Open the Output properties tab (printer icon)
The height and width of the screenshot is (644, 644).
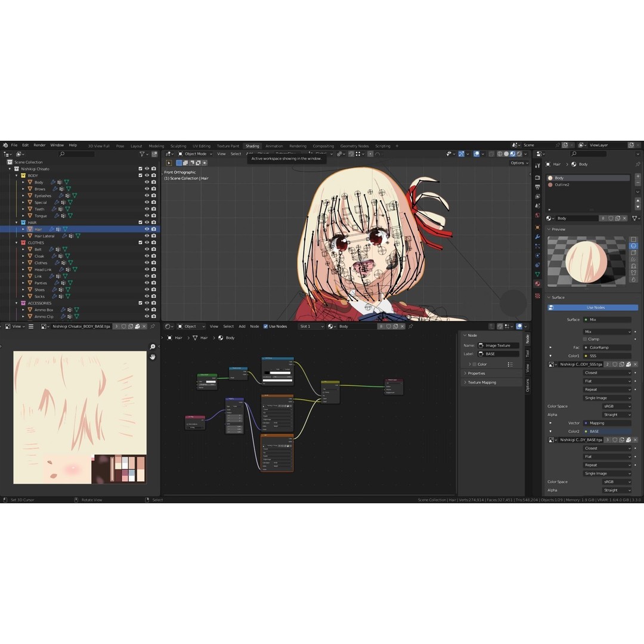click(537, 187)
